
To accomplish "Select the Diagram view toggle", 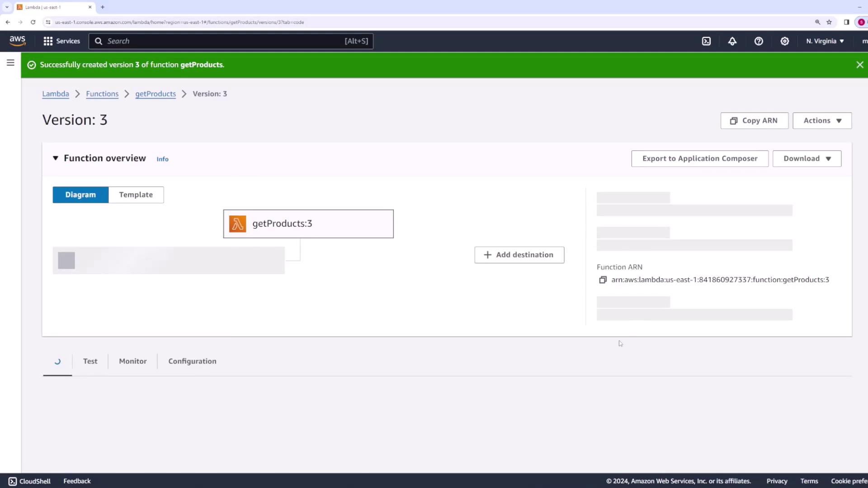I will pyautogui.click(x=80, y=195).
